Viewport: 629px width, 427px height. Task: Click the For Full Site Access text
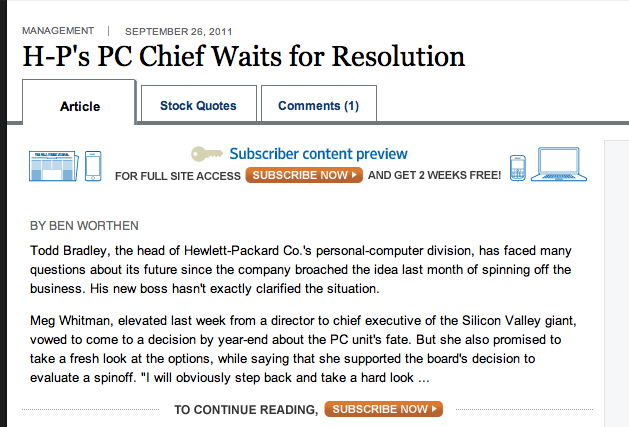(178, 176)
